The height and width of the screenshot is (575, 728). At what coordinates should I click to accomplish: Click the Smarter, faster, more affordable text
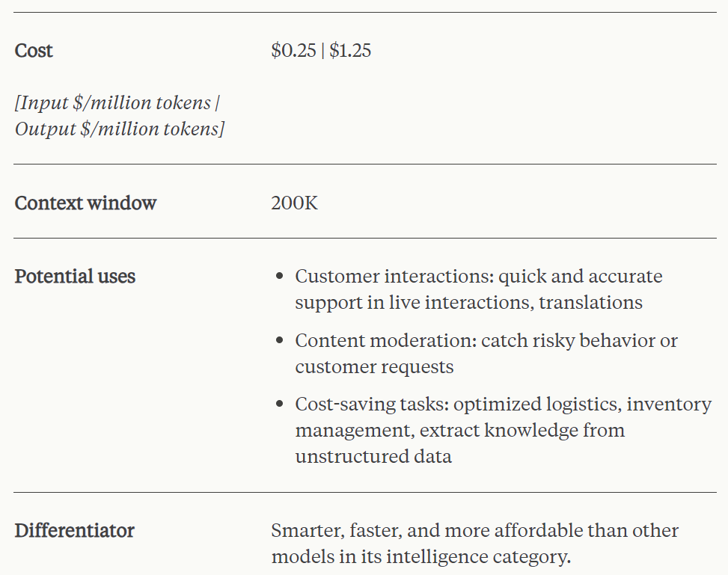pos(474,531)
